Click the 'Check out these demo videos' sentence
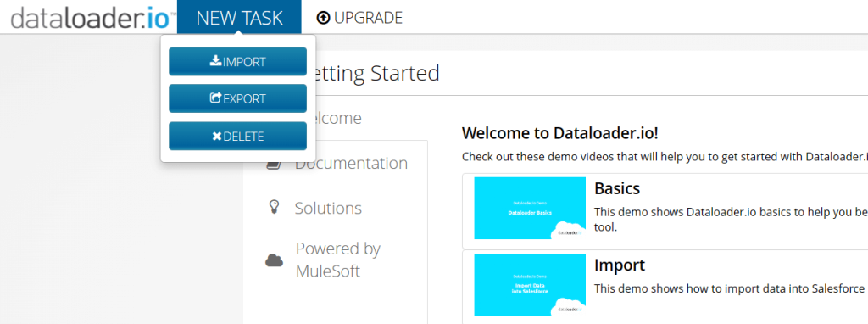This screenshot has width=868, height=324. (x=665, y=157)
